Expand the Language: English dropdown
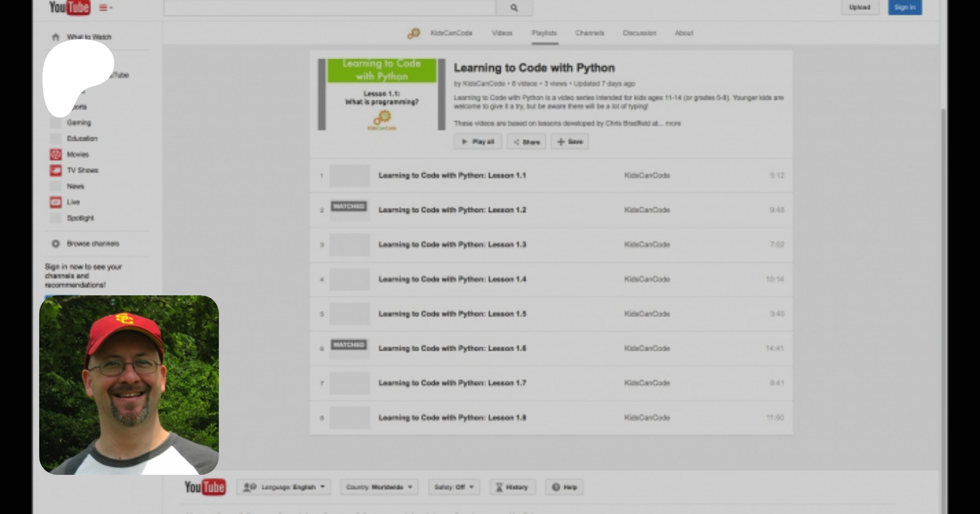980x514 pixels. coord(284,487)
